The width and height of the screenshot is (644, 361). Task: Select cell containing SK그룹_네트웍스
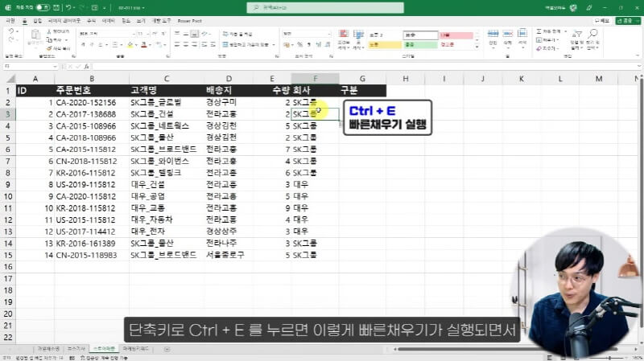pos(167,126)
